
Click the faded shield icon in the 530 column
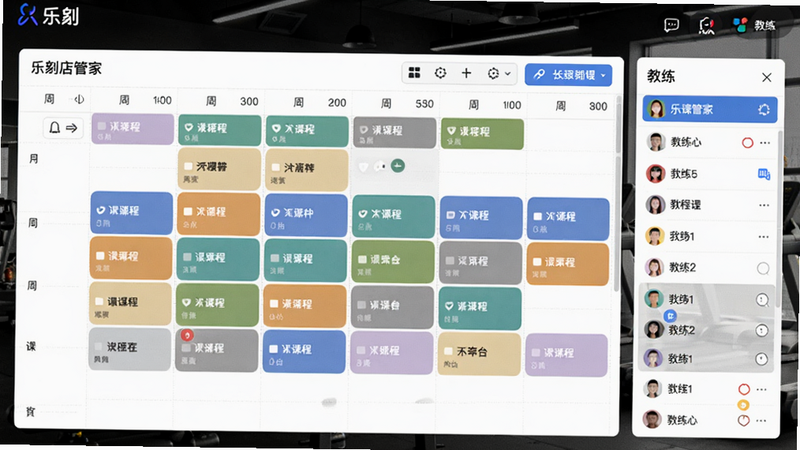363,167
